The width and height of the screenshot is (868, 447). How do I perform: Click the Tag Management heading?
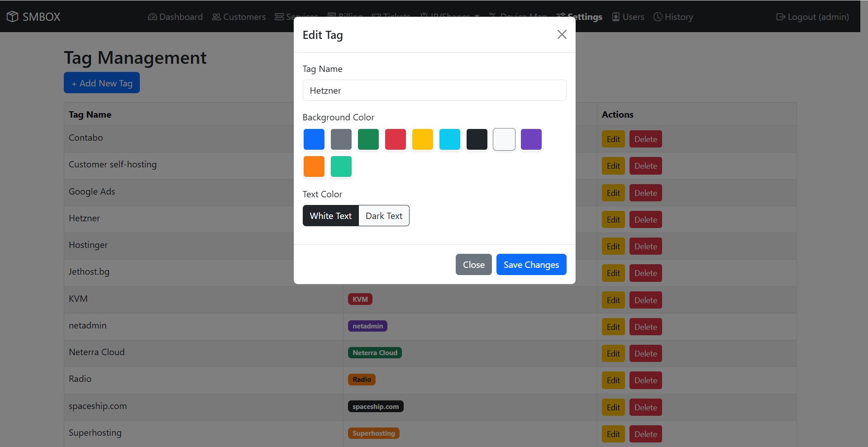[135, 58]
